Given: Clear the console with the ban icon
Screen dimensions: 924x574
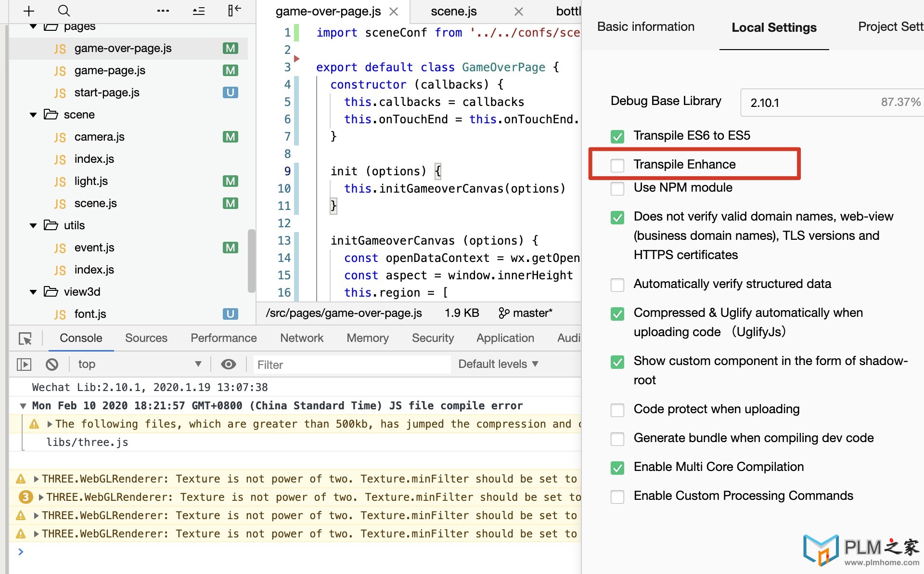Looking at the screenshot, I should click(52, 365).
